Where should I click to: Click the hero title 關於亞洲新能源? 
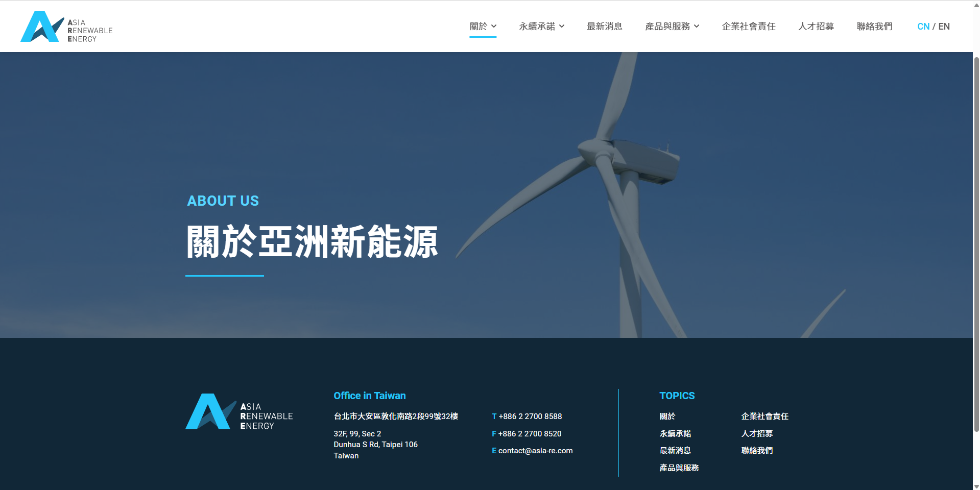312,241
